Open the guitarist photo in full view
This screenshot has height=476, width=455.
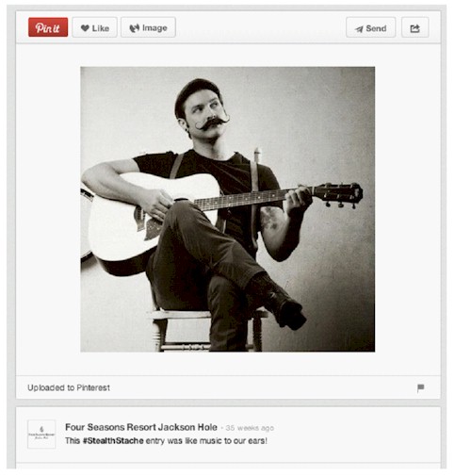228,209
